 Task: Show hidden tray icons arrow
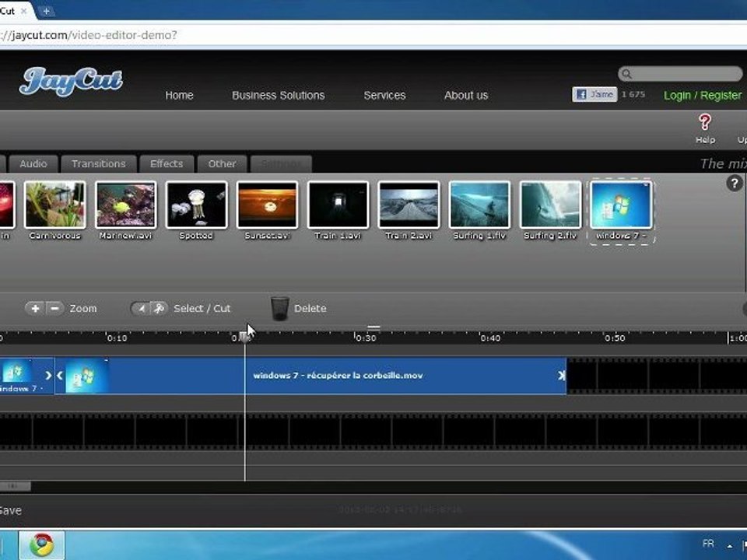[729, 546]
